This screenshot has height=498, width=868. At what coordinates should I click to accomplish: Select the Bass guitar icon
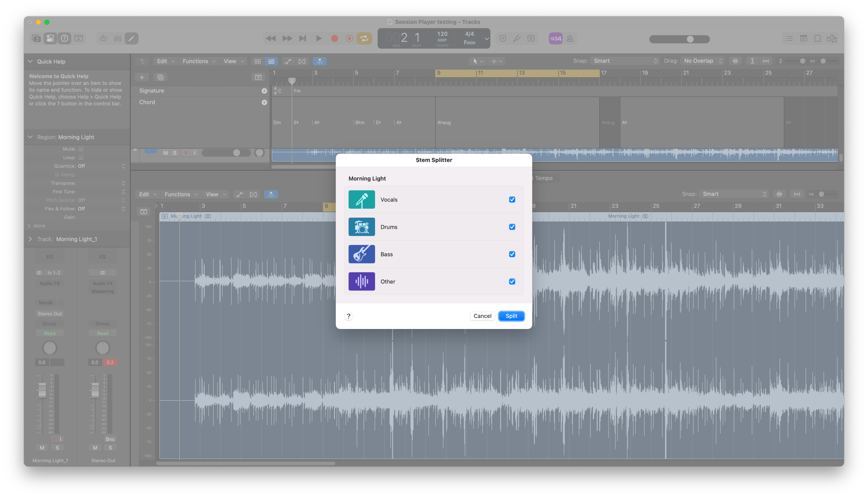click(361, 254)
